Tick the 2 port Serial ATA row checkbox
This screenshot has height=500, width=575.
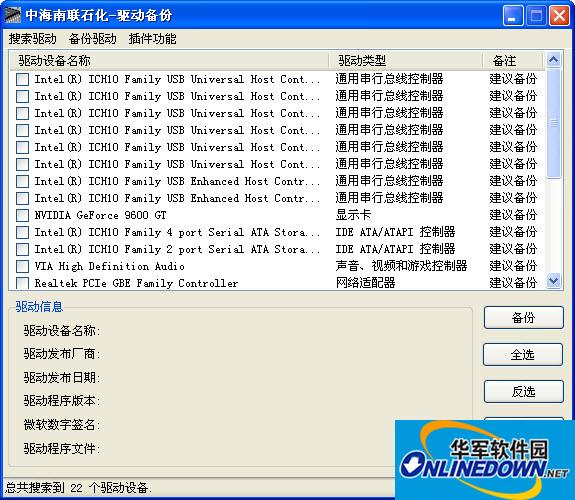22,249
